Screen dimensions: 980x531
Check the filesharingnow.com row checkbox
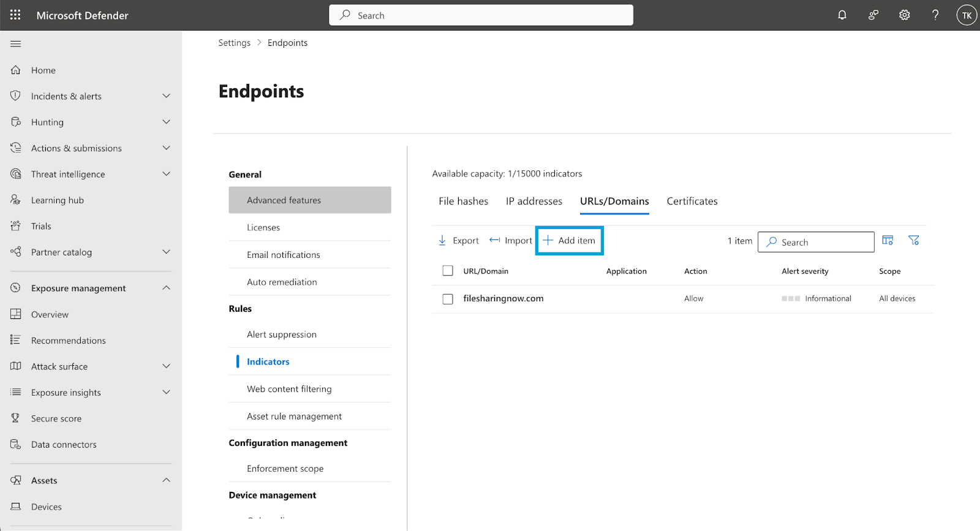pyautogui.click(x=448, y=299)
